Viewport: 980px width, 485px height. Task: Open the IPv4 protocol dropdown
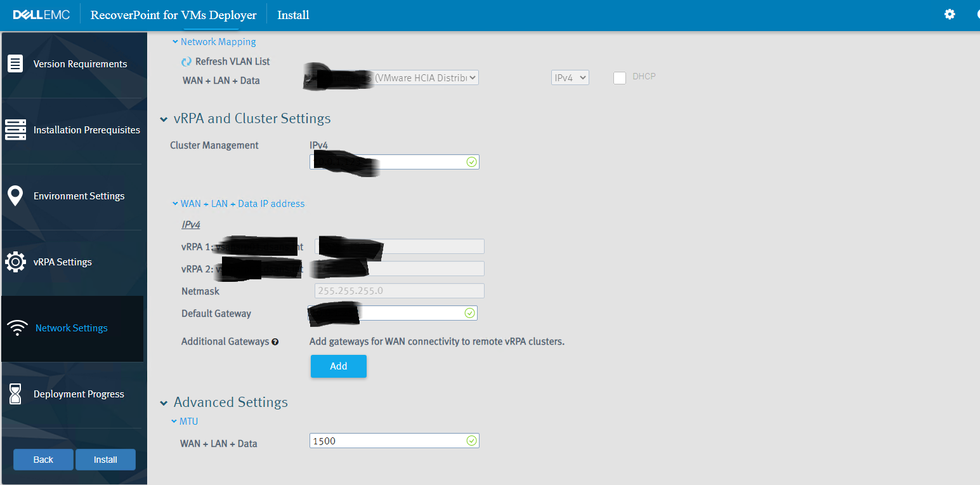[x=570, y=77]
